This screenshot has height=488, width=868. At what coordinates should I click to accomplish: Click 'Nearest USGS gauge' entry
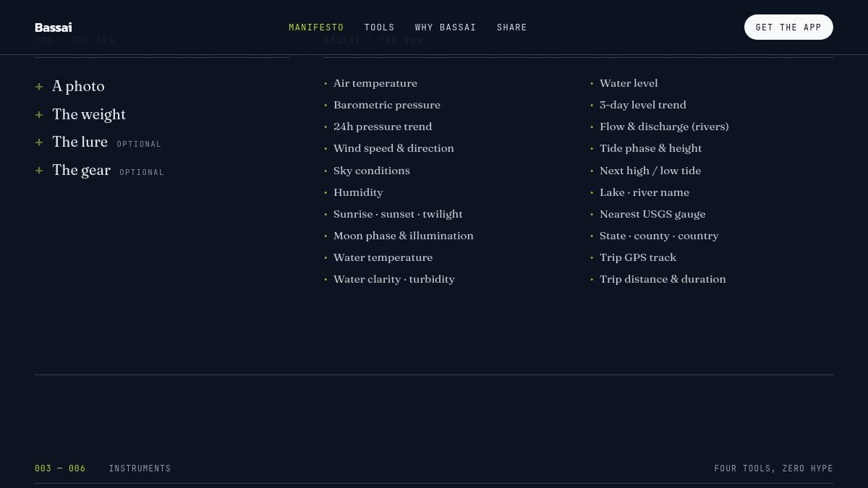click(x=652, y=214)
